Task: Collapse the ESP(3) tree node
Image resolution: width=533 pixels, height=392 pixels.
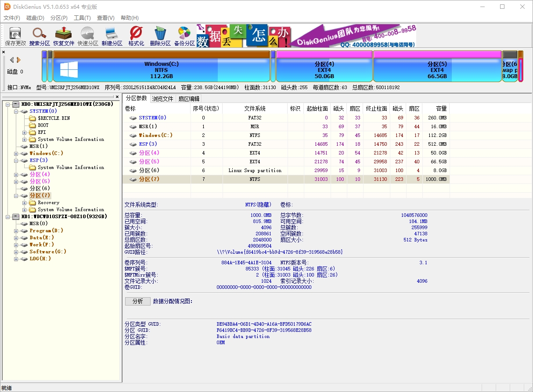Action: click(x=16, y=160)
